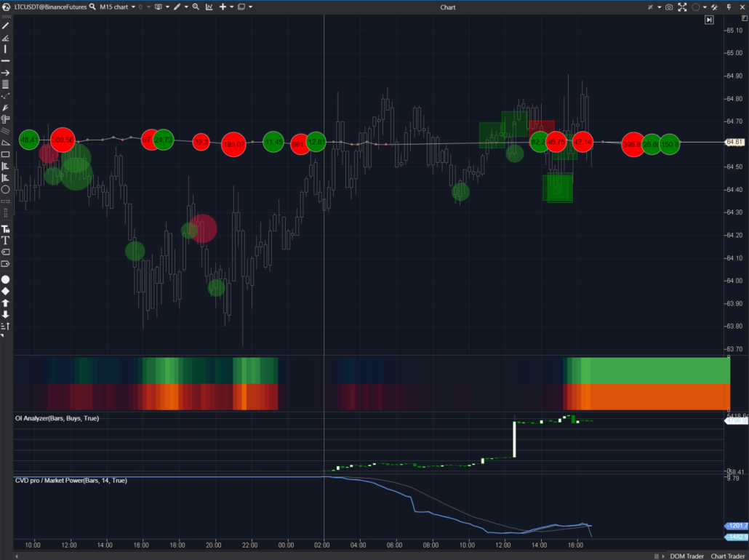Open the instrument search magnifier
The image size is (749, 560).
point(92,7)
